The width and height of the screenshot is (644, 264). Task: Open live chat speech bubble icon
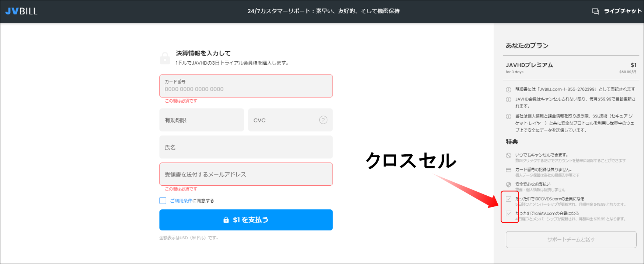point(595,11)
